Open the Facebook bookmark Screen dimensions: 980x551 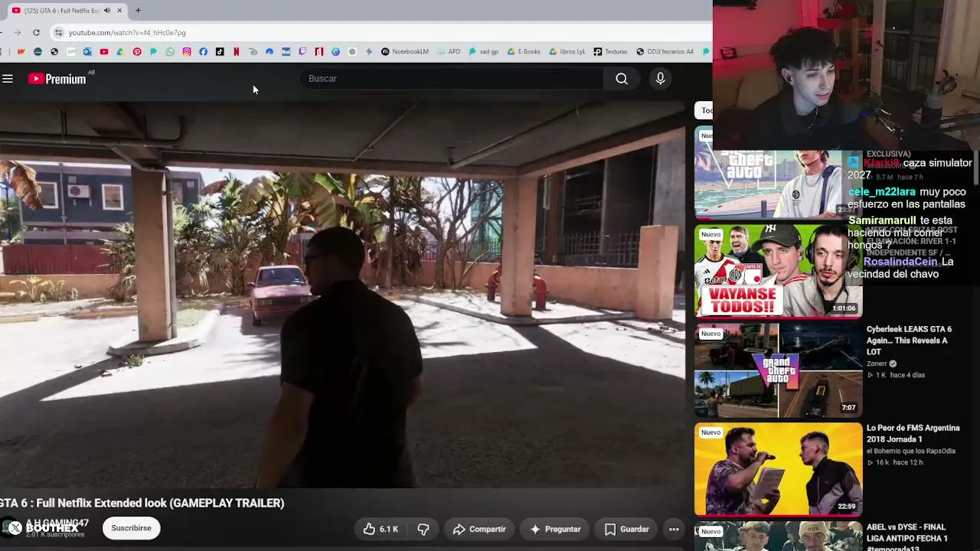pos(203,51)
